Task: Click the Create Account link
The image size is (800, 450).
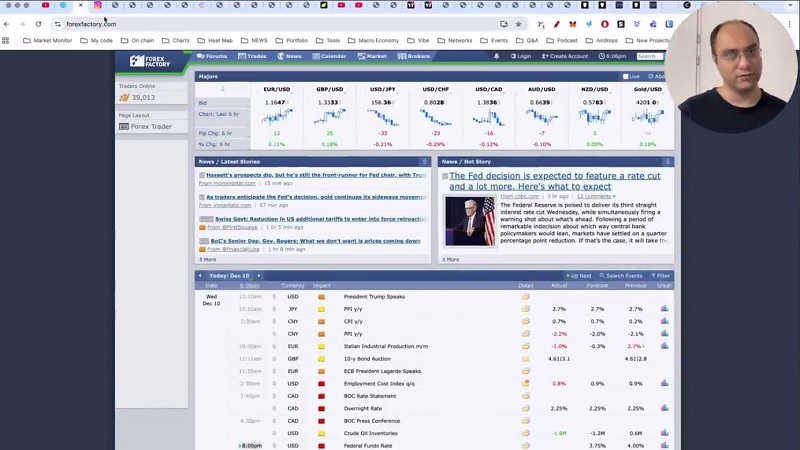Action: click(x=565, y=56)
